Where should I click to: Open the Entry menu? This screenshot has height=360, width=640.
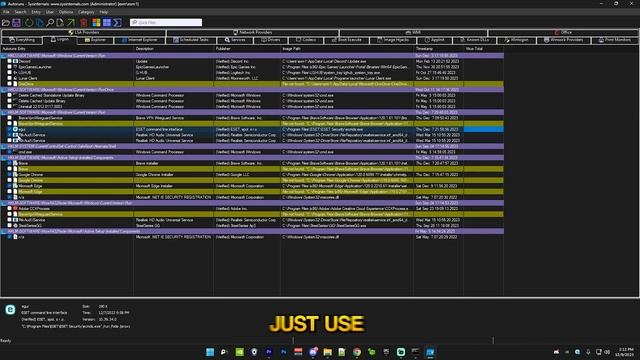point(36,12)
